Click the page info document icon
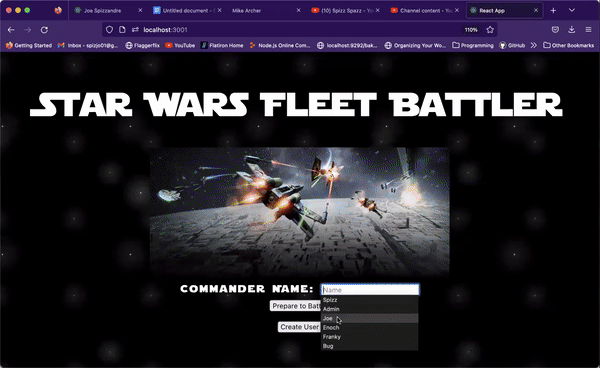 tap(122, 30)
